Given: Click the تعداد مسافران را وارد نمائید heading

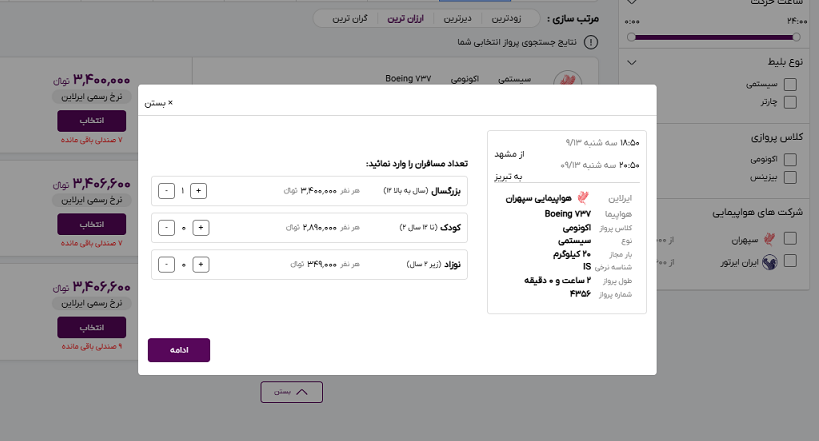Looking at the screenshot, I should pyautogui.click(x=417, y=164).
